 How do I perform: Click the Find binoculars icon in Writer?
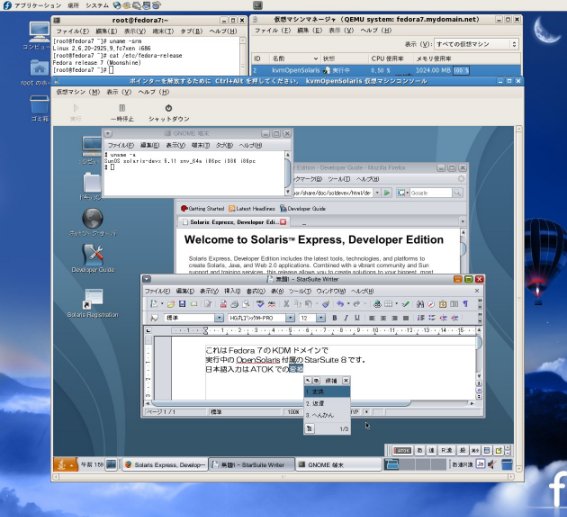[x=420, y=304]
